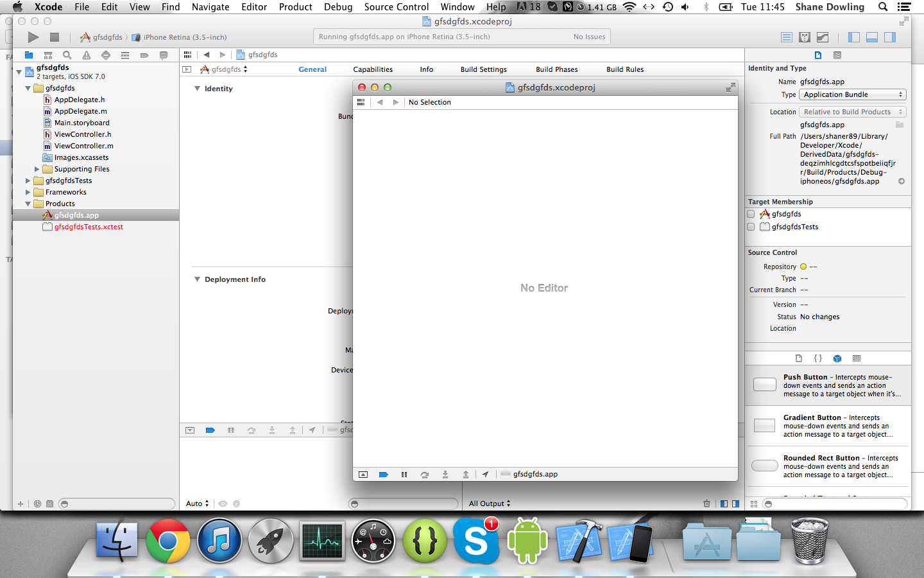Open the File Template library

(799, 358)
